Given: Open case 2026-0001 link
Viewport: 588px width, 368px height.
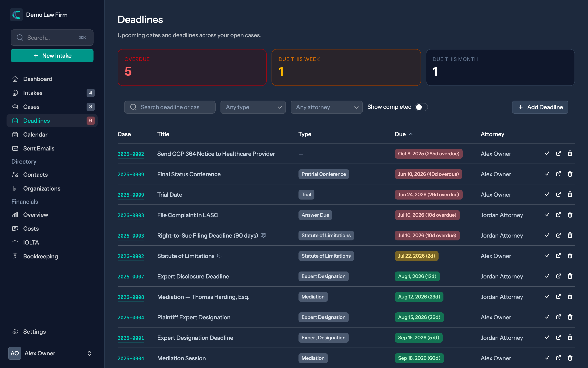Looking at the screenshot, I should click(131, 338).
